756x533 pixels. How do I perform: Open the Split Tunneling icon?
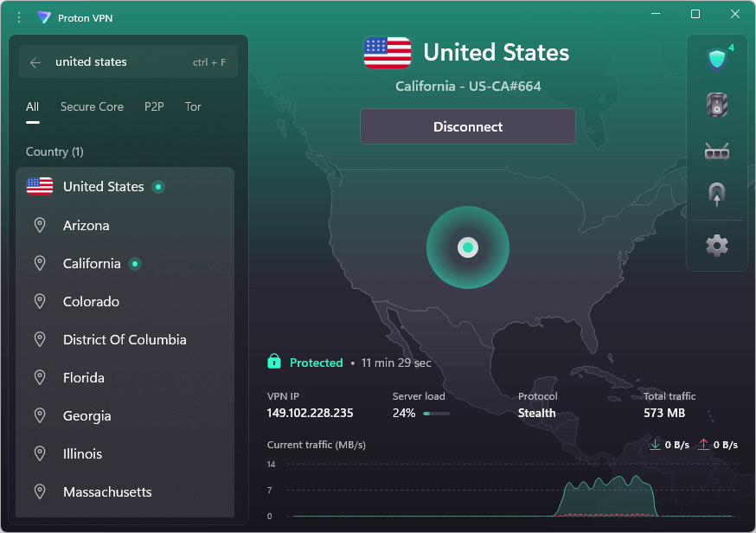point(716,194)
